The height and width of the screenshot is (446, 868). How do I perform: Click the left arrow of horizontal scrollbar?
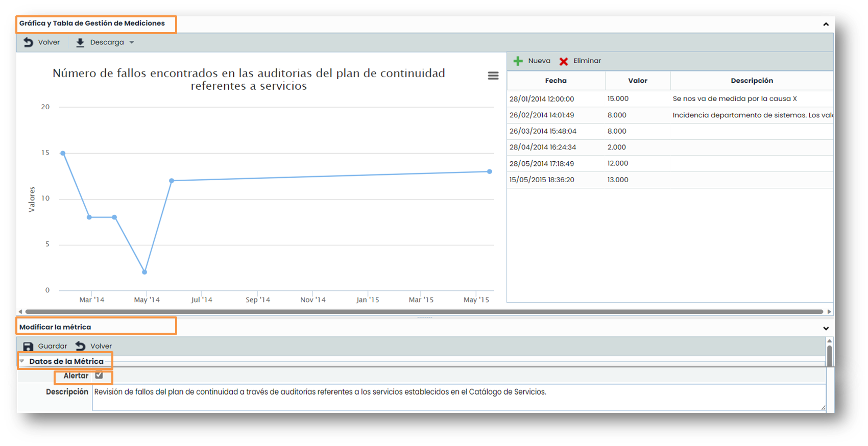pyautogui.click(x=20, y=311)
